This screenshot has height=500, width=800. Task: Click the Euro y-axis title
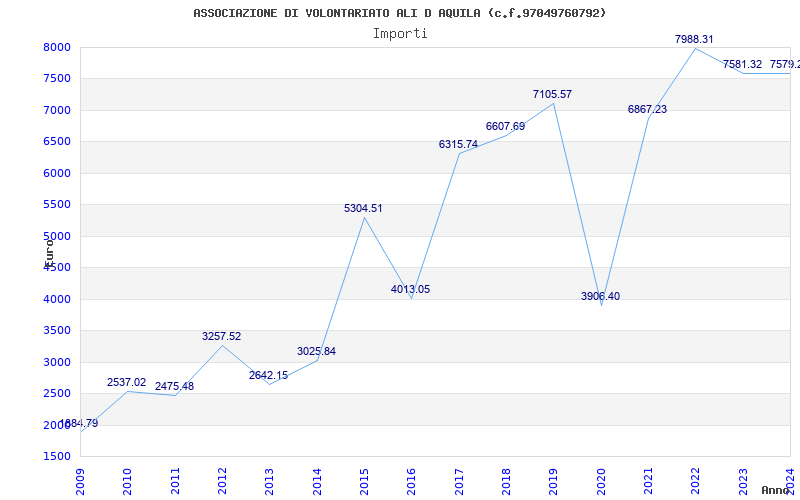49,253
